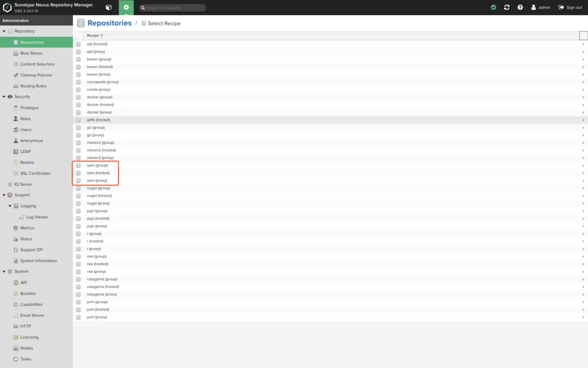This screenshot has width=588, height=368.
Task: Collapse the Support tree section
Action: 4,195
